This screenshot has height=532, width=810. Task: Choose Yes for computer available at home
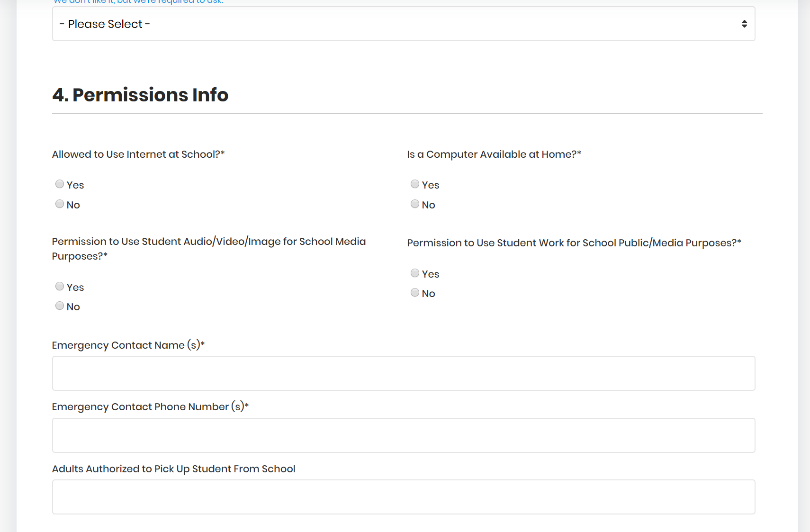415,184
